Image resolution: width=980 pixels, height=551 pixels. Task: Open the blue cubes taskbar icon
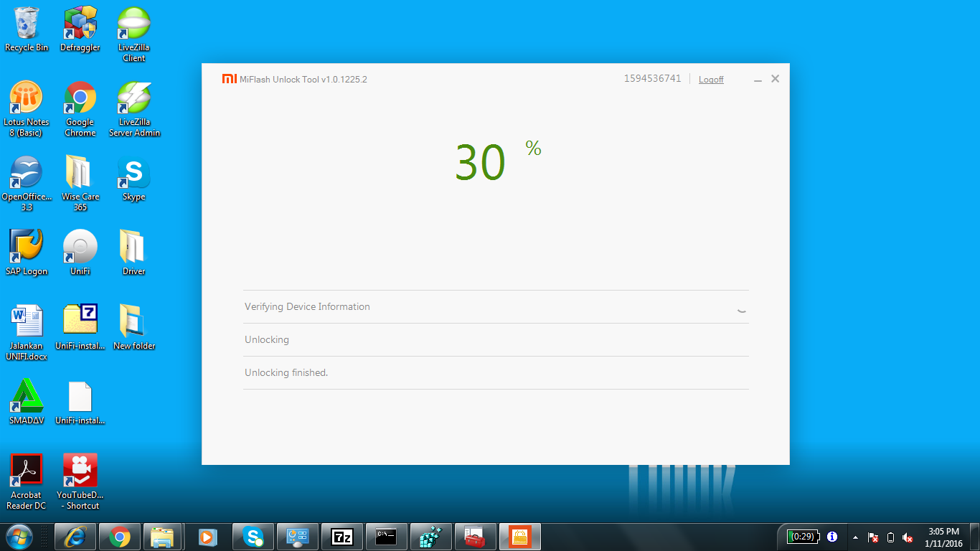click(x=430, y=537)
